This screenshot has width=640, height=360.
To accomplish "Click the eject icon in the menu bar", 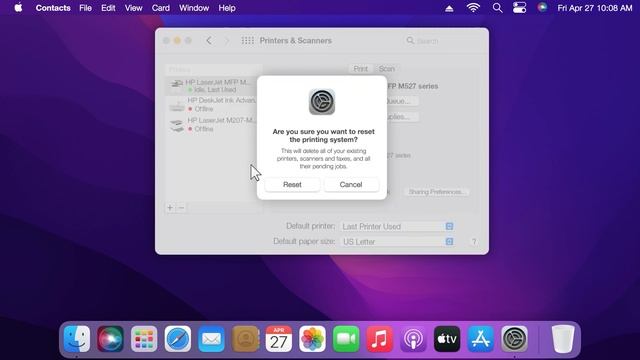I will [449, 8].
